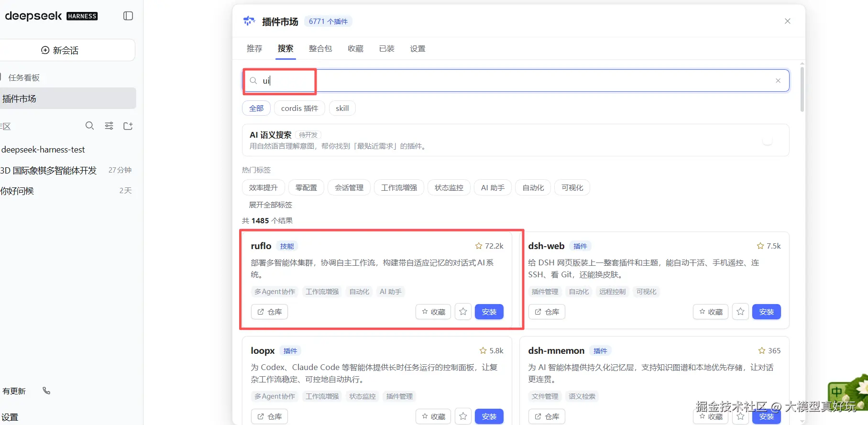Switch to the 收藏 tab
The height and width of the screenshot is (425, 868).
(355, 48)
